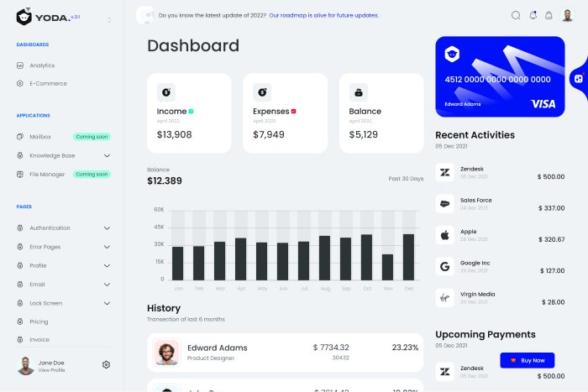Click the $ 127.00 Google Inc amount
Image resolution: width=588 pixels, height=392 pixels.
(x=553, y=270)
